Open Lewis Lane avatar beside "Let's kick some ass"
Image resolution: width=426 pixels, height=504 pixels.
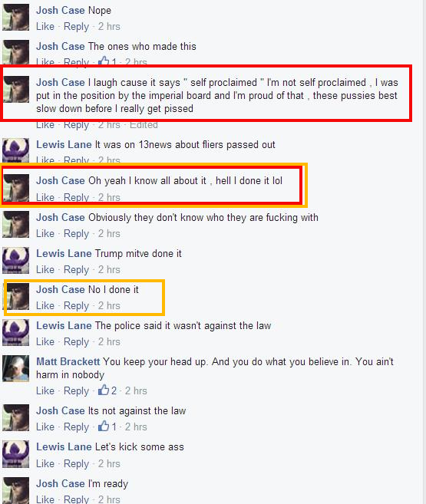[16, 454]
